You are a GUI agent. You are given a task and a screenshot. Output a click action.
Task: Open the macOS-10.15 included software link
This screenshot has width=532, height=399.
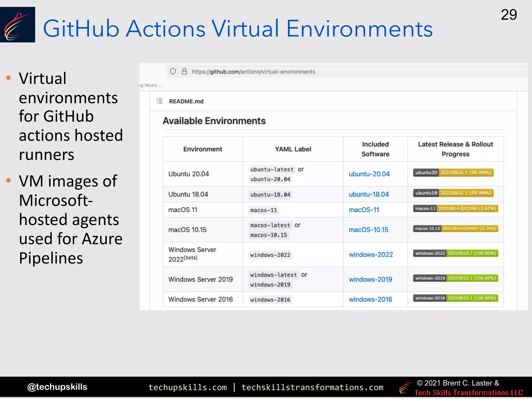[368, 230]
